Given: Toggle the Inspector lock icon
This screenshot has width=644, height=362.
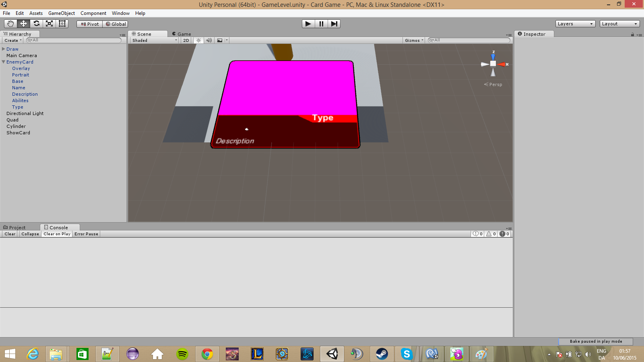Looking at the screenshot, I should pyautogui.click(x=632, y=35).
